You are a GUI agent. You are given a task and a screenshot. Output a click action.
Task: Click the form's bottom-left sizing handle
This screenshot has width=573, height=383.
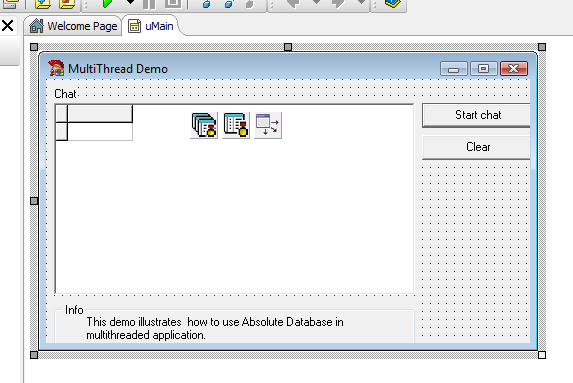34,355
